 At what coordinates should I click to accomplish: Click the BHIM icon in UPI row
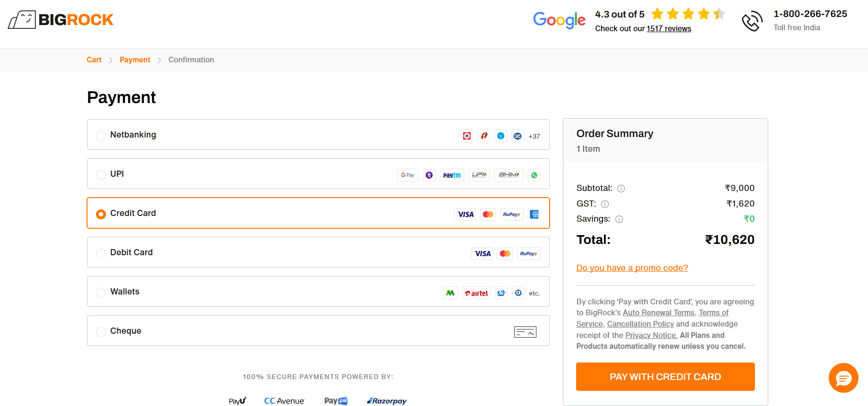[509, 175]
